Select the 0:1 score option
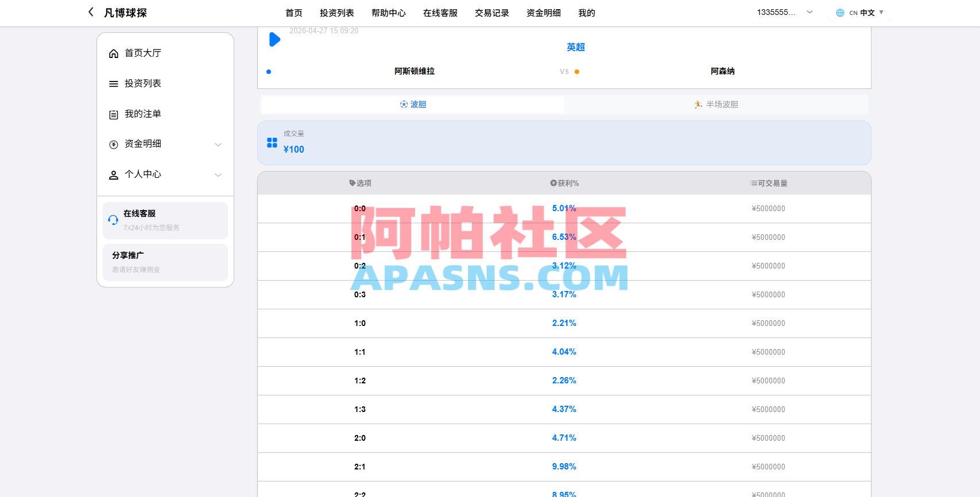Viewport: 980px width, 497px height. (x=360, y=237)
